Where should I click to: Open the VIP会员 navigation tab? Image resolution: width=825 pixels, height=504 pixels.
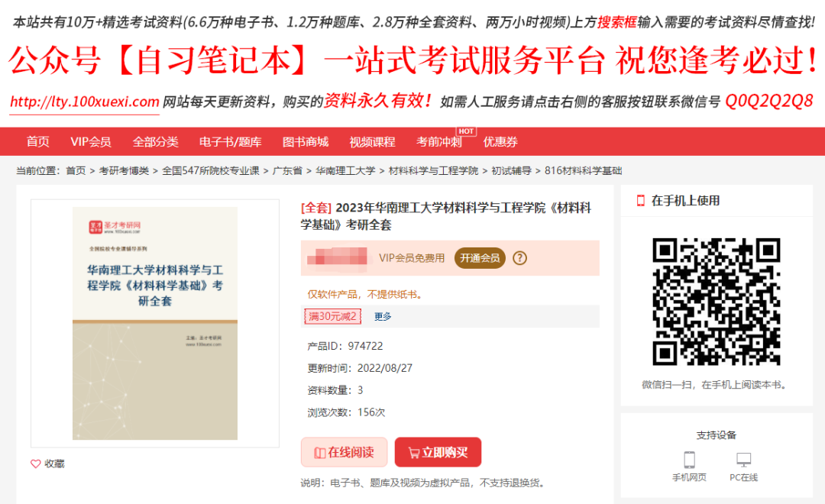[x=90, y=141]
